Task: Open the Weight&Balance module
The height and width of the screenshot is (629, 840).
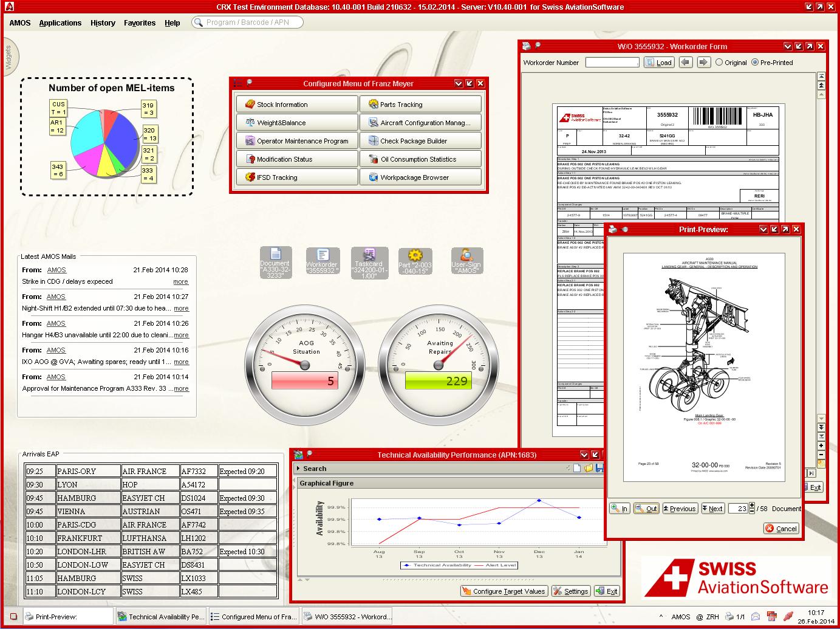Action: tap(296, 122)
